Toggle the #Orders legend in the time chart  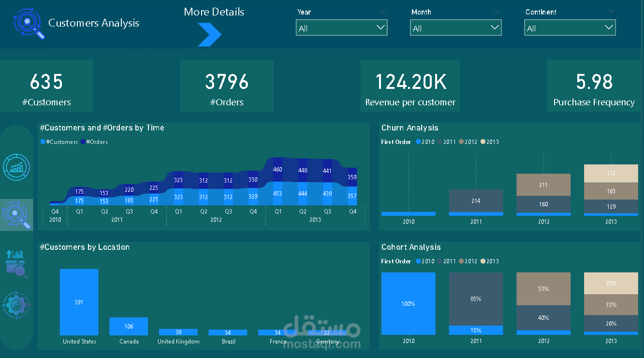[94, 142]
